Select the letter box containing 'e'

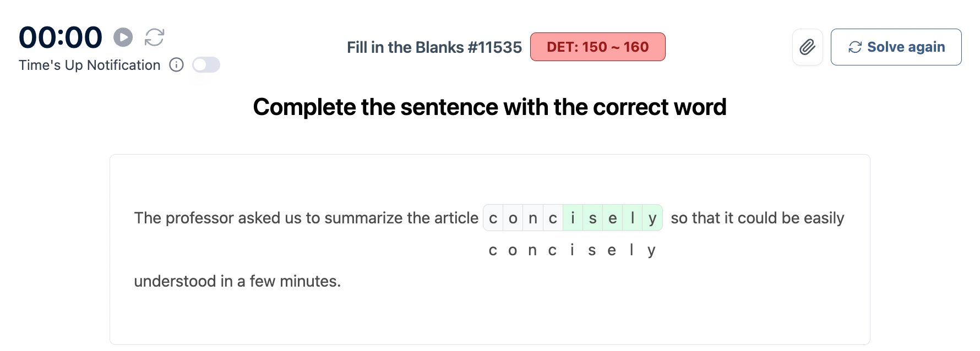pos(612,218)
